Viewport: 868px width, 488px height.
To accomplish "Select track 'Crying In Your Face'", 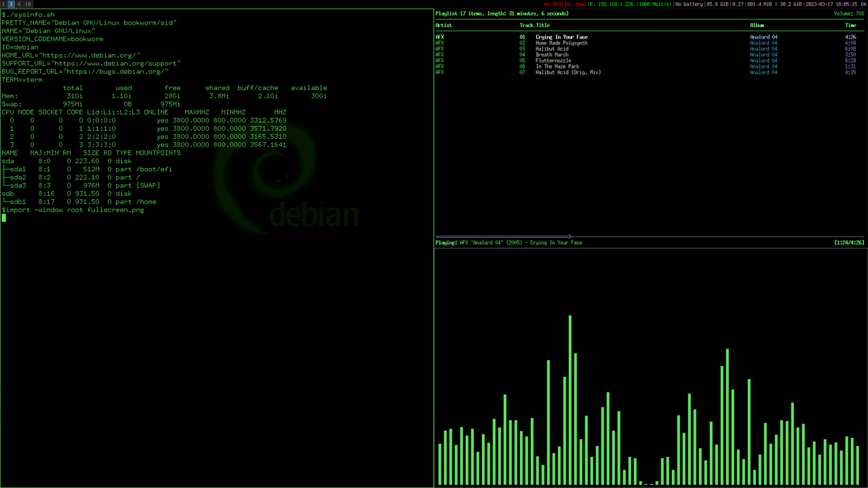I will click(x=561, y=37).
